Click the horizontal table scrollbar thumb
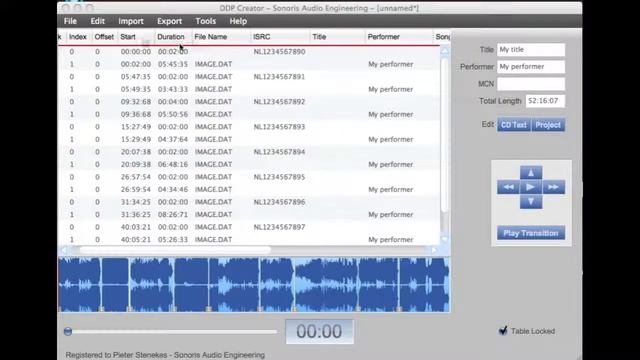This screenshot has height=360, width=640. click(176, 250)
